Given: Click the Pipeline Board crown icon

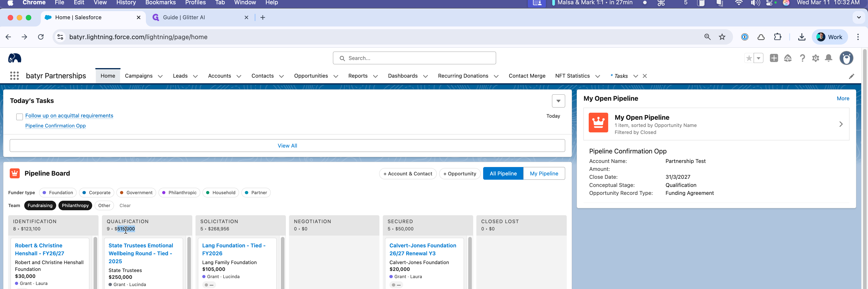Looking at the screenshot, I should 14,173.
